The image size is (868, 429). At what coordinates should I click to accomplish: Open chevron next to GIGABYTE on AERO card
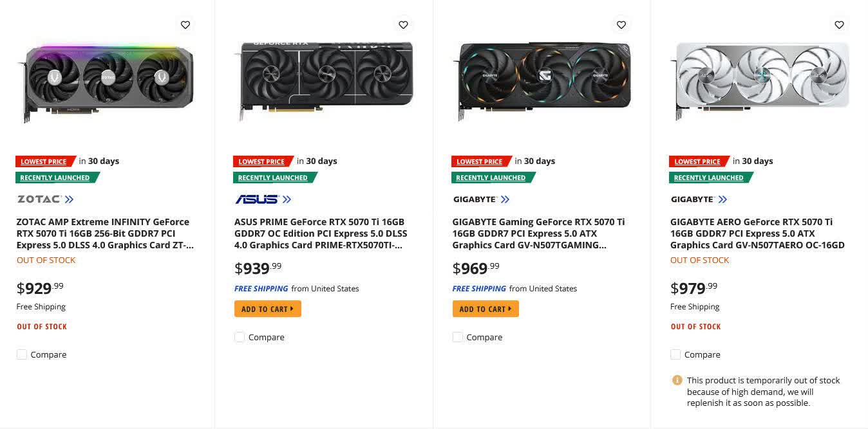point(723,199)
